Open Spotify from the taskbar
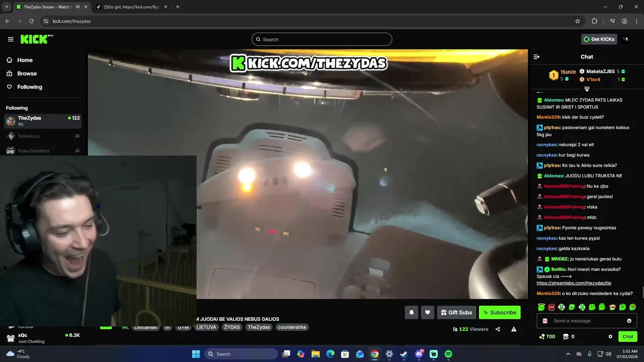The height and width of the screenshot is (362, 644). (x=448, y=354)
